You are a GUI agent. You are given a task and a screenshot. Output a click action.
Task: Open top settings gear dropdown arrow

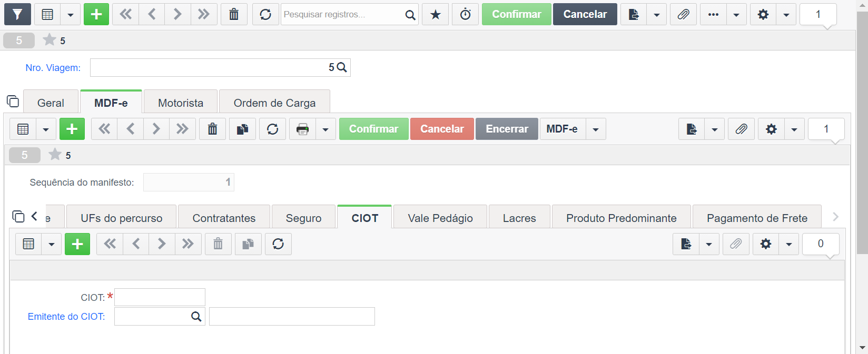786,14
